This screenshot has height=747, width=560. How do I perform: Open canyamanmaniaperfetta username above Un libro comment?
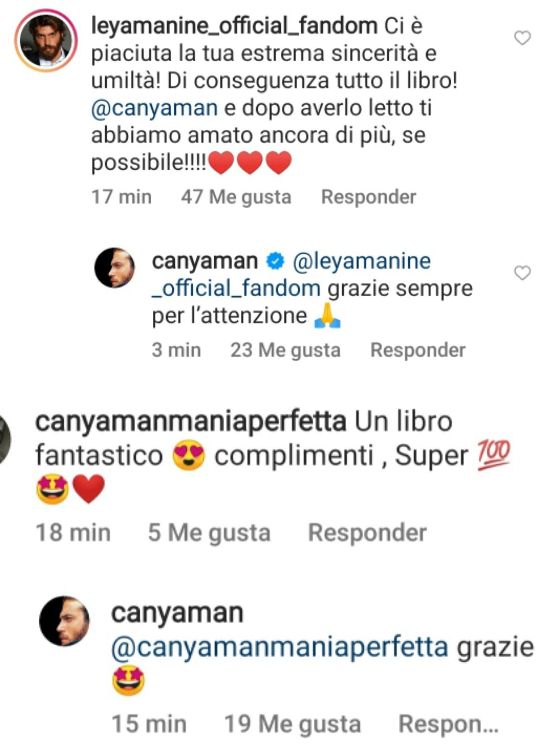point(191,422)
